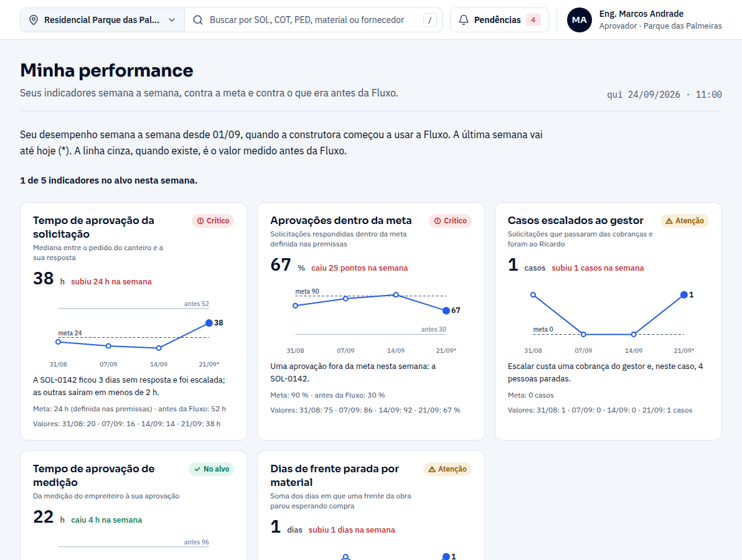Click 'Escalar custa uma cobrança do gestor' note

[x=605, y=372]
